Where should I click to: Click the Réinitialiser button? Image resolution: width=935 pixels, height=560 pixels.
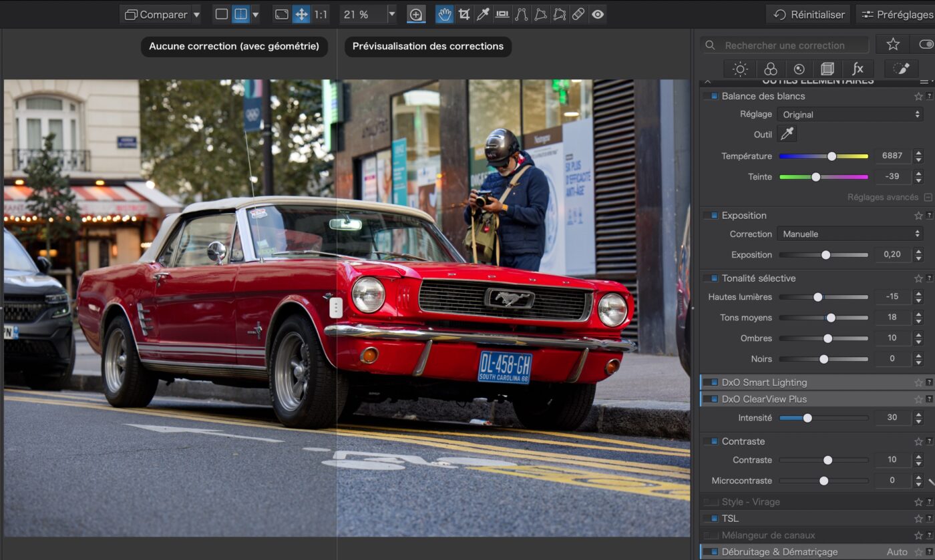pyautogui.click(x=808, y=14)
